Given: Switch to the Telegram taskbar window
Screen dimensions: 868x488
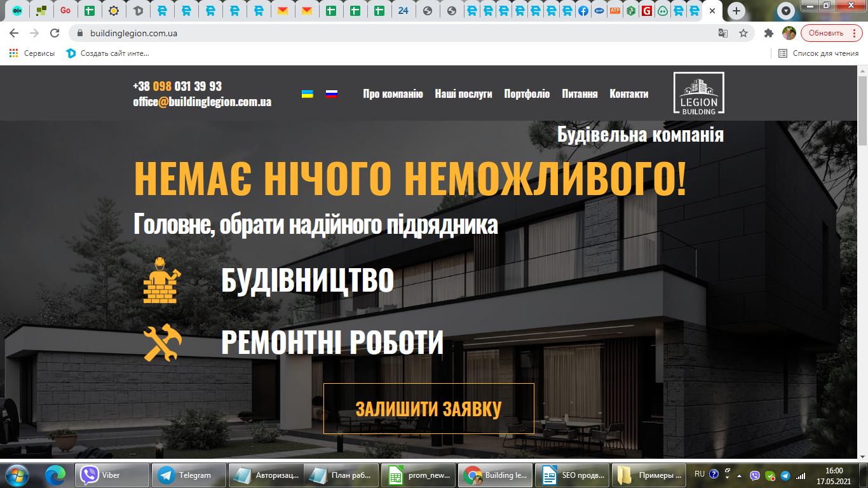Looking at the screenshot, I should coord(189,475).
